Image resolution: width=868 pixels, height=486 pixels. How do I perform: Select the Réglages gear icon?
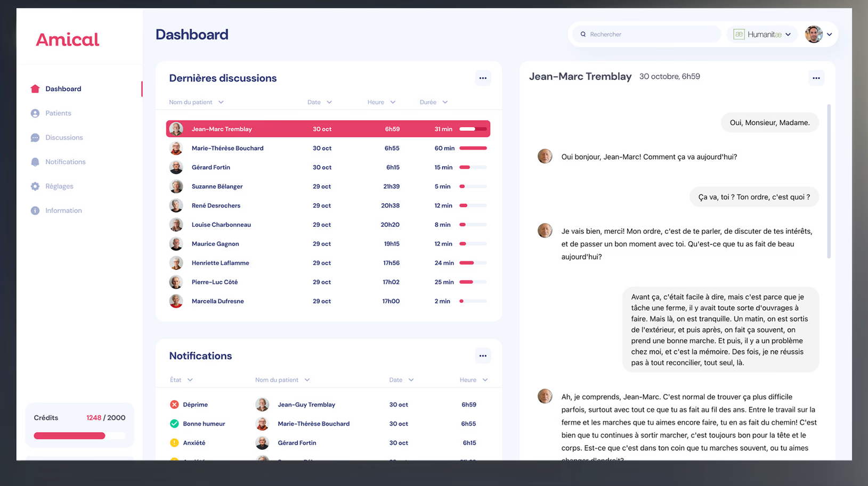click(35, 186)
